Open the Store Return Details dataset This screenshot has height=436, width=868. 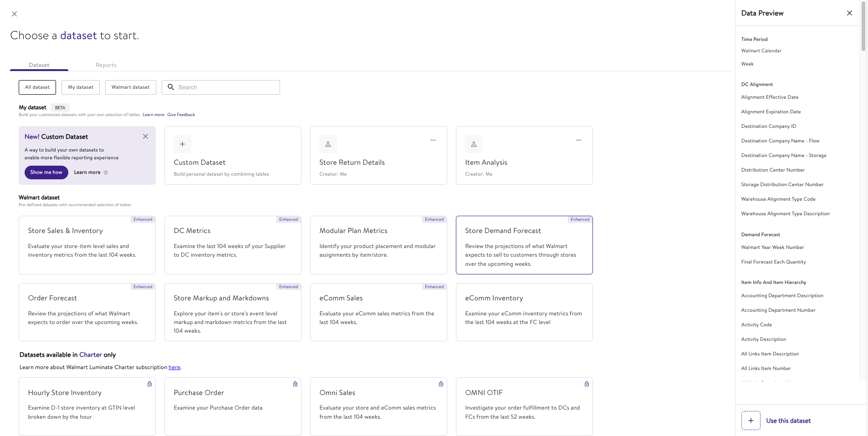coord(378,155)
